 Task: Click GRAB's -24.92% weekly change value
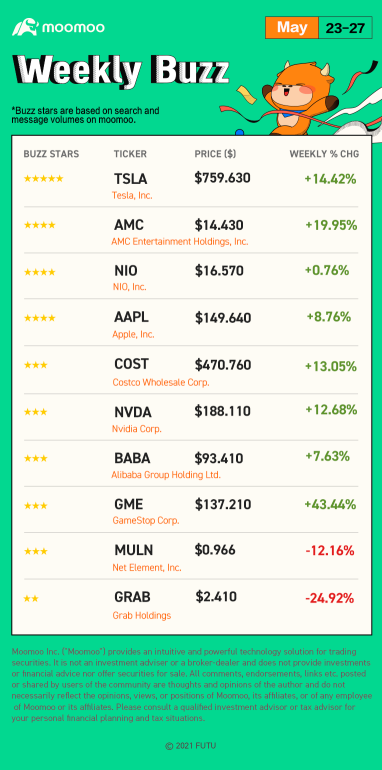(x=329, y=599)
